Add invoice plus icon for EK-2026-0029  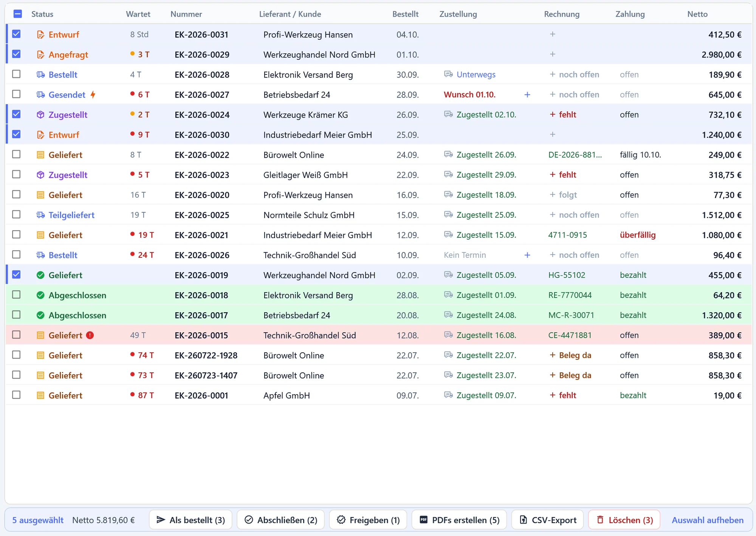[x=553, y=54]
